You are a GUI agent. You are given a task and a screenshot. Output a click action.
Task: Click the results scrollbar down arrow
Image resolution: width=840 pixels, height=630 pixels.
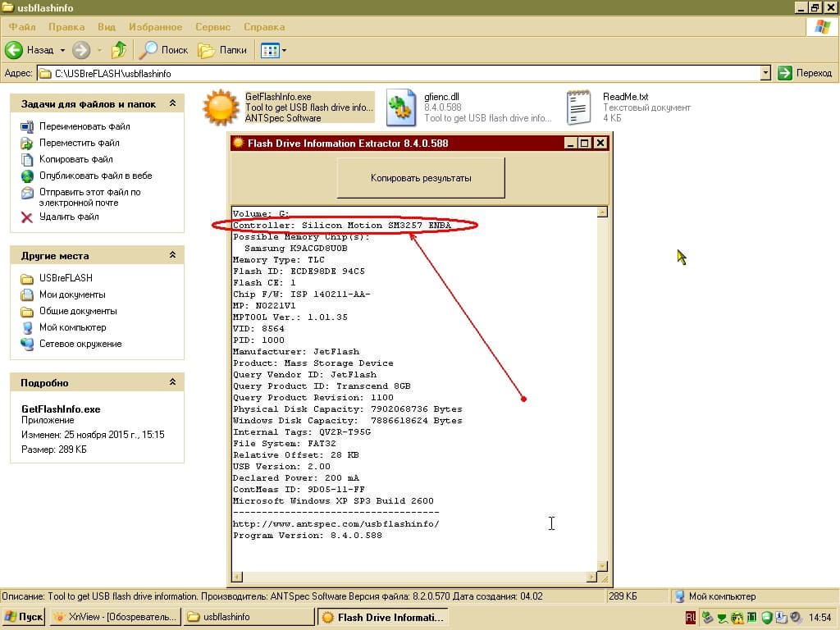(602, 566)
